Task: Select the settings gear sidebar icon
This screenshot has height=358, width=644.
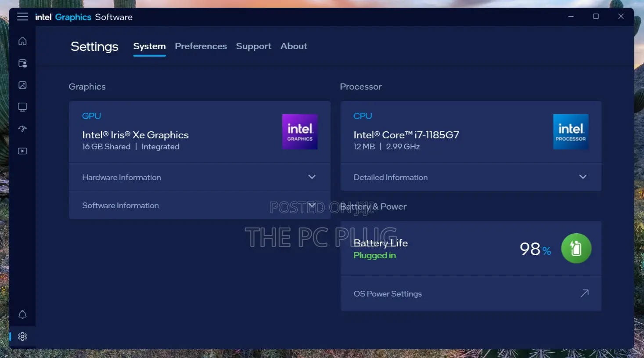Action: click(x=22, y=336)
